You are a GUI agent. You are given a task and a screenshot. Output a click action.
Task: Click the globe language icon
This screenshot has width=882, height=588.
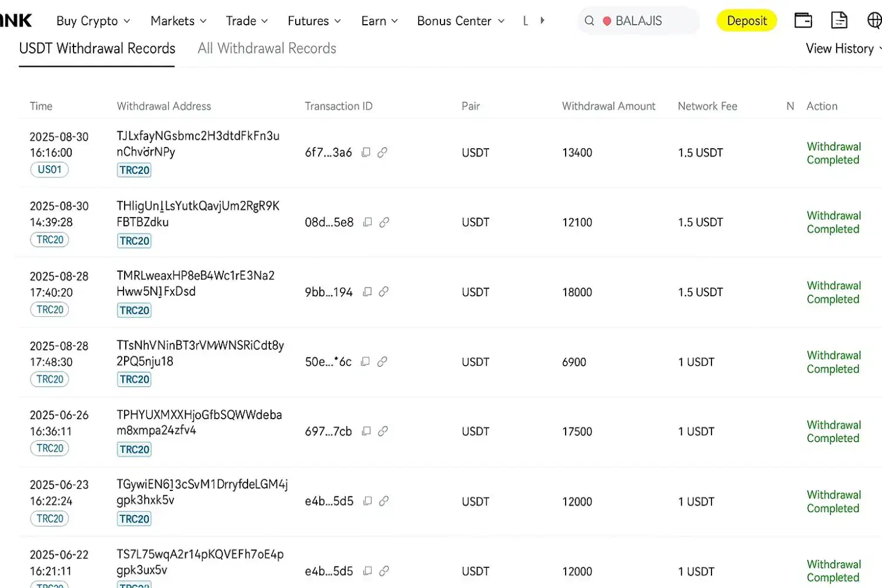(874, 21)
